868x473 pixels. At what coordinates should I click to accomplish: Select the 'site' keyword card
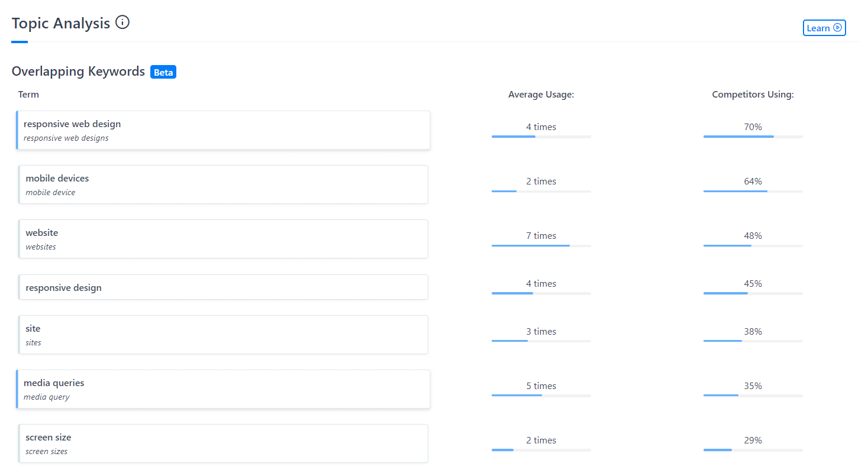(x=223, y=335)
